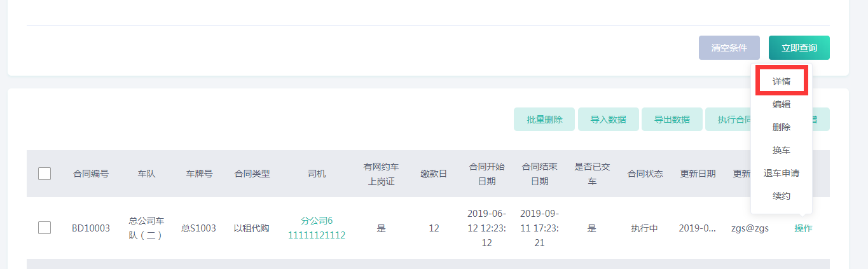Click the 缴款日 column header
This screenshot has height=269, width=868.
(x=434, y=174)
